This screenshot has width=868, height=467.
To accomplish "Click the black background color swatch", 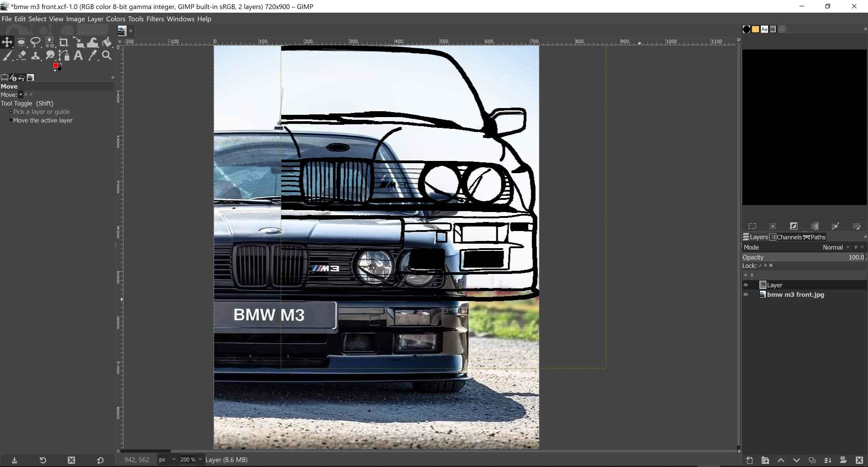I will 60,69.
